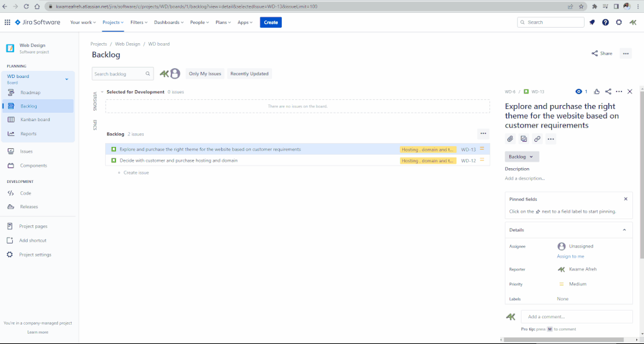Go to Roadmap in sidebar
The image size is (644, 344).
[x=38, y=93]
